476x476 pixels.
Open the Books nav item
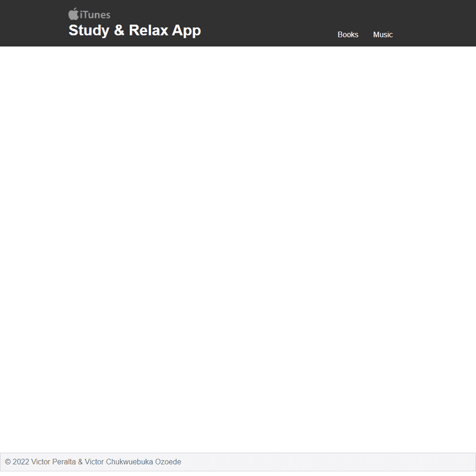tap(348, 34)
